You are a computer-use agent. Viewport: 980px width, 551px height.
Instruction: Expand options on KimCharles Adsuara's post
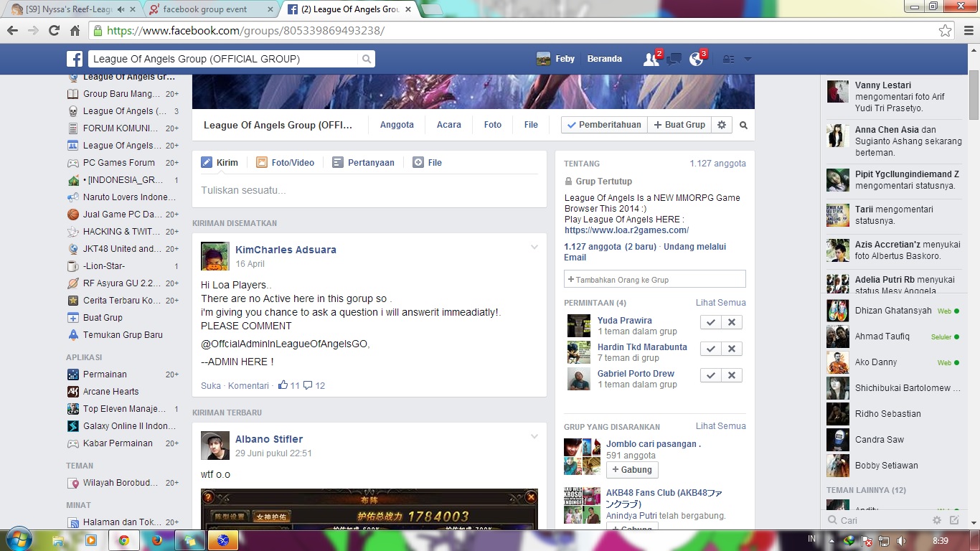534,248
